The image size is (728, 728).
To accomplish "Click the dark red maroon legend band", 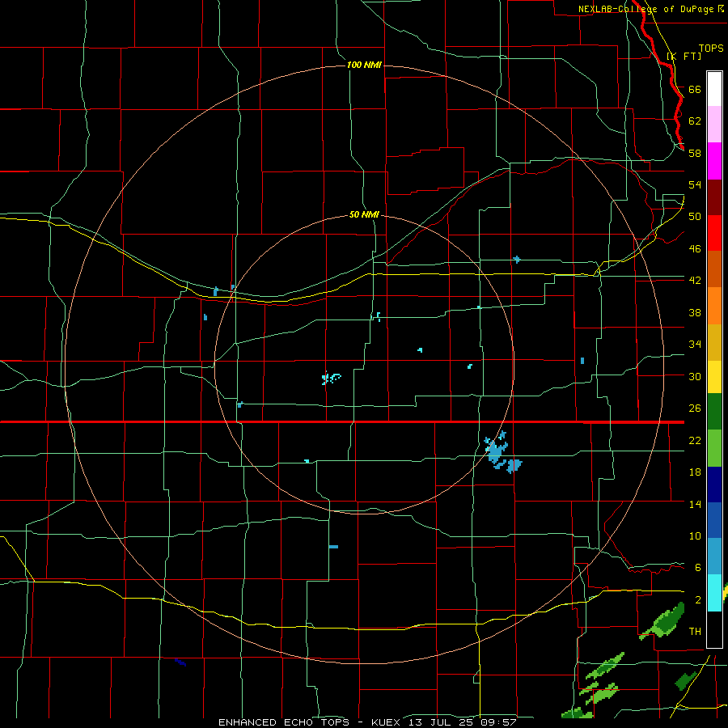I will point(714,197).
